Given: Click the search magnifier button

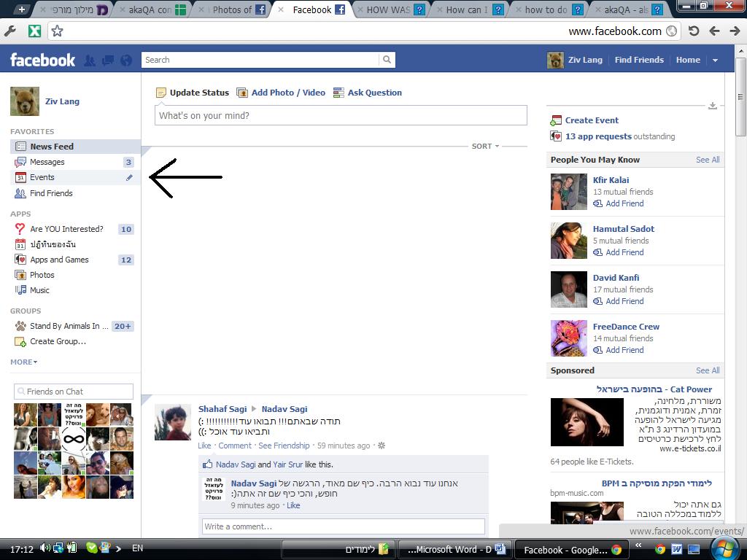Looking at the screenshot, I should pyautogui.click(x=387, y=60).
